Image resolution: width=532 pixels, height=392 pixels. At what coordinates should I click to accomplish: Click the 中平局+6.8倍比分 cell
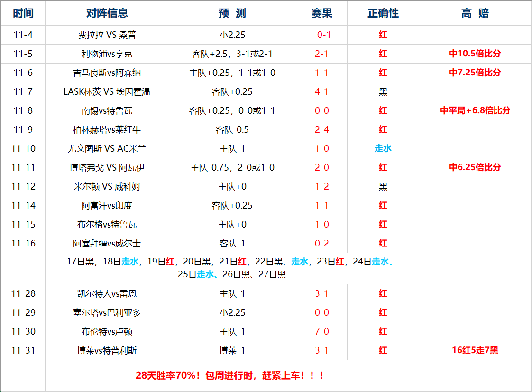pyautogui.click(x=475, y=110)
